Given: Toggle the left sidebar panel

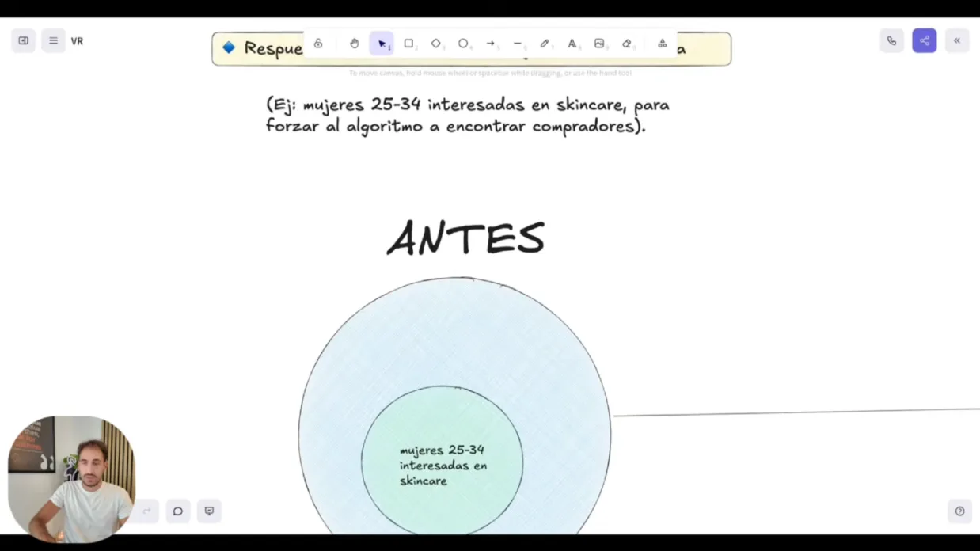Looking at the screenshot, I should tap(24, 41).
